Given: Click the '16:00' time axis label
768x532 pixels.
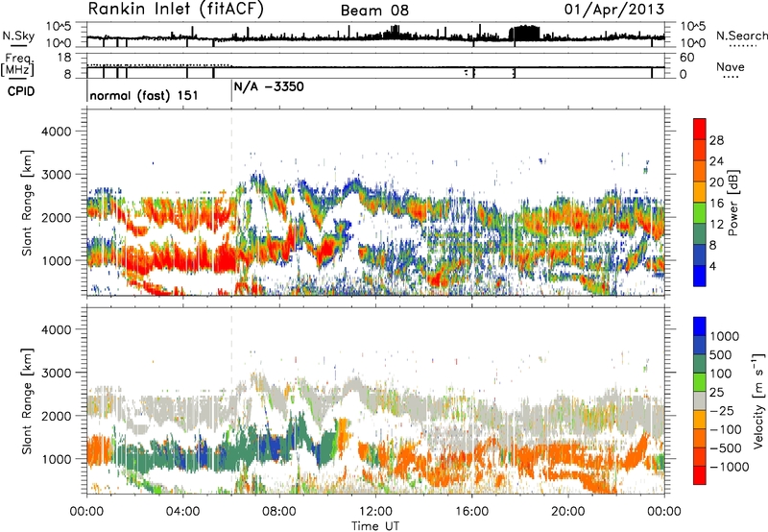Looking at the screenshot, I should pos(471,512).
